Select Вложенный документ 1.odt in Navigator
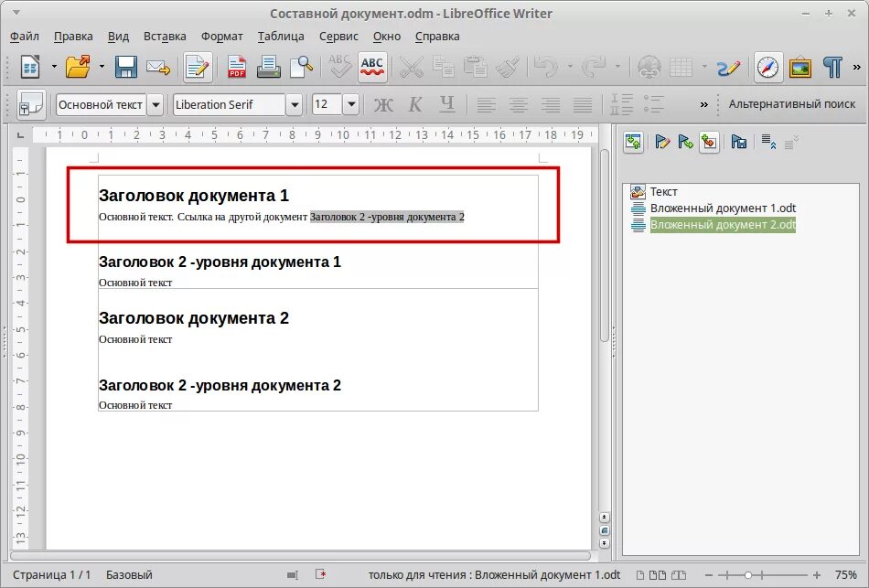 point(723,208)
